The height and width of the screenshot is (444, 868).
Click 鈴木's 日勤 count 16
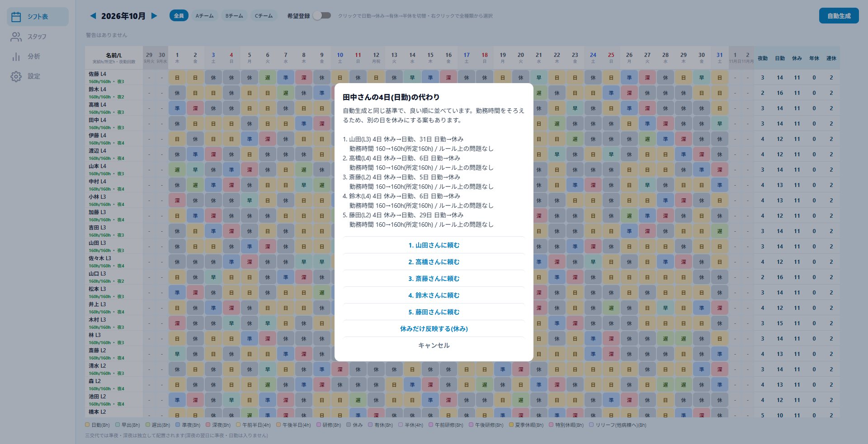coord(780,93)
